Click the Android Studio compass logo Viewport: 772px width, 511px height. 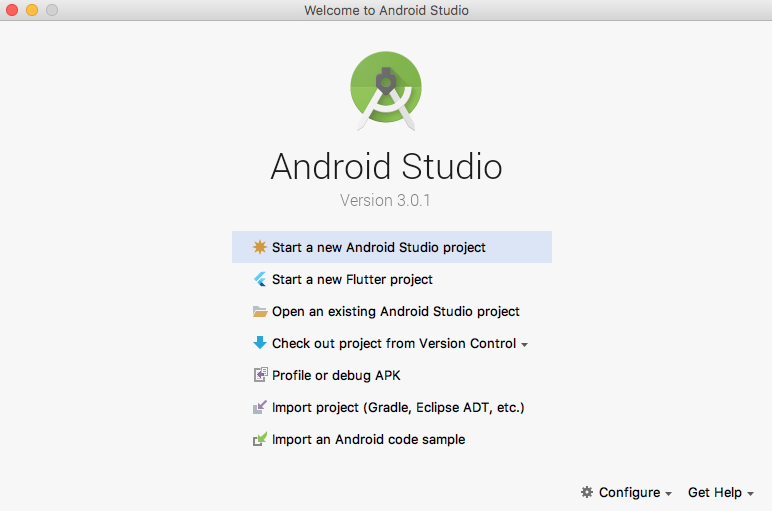click(x=386, y=91)
